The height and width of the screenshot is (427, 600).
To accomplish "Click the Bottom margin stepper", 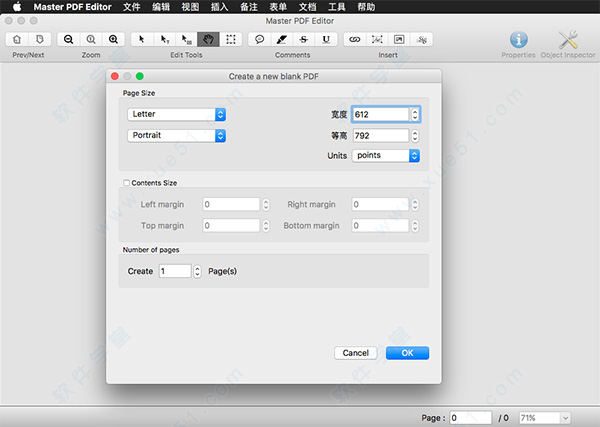I will tap(415, 226).
